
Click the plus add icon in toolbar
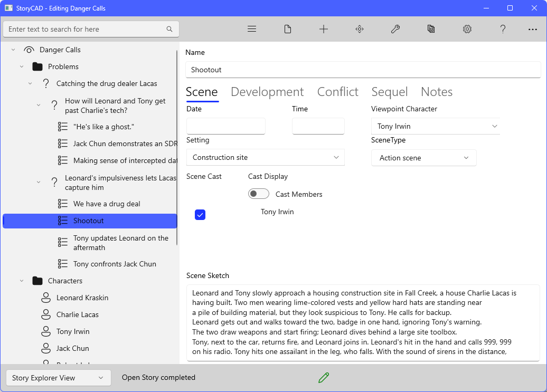324,29
